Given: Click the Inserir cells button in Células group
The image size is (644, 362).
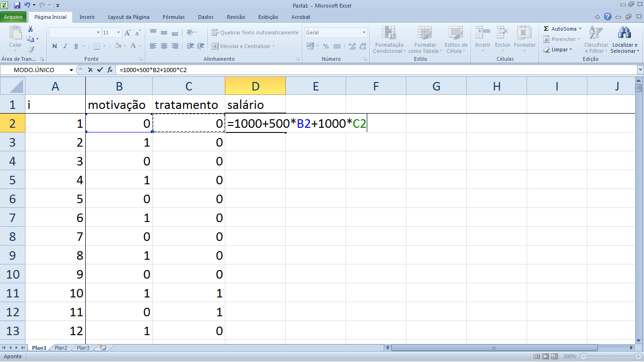Looking at the screenshot, I should click(x=483, y=40).
